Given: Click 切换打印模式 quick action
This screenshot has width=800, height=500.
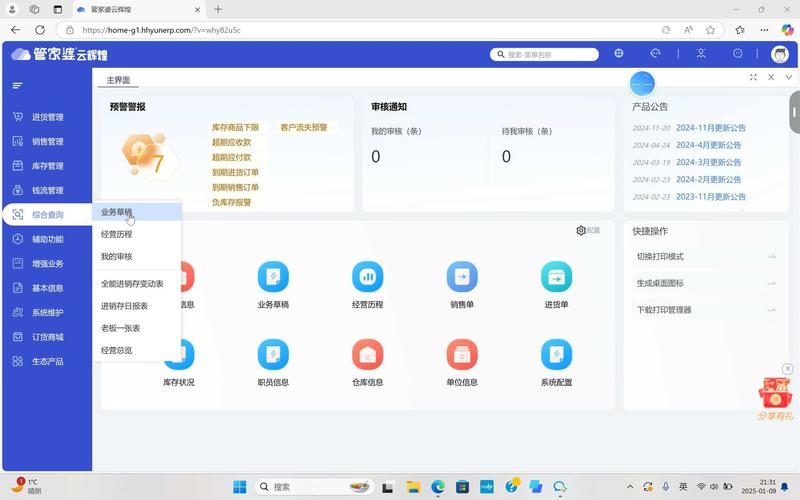Looking at the screenshot, I should (706, 257).
